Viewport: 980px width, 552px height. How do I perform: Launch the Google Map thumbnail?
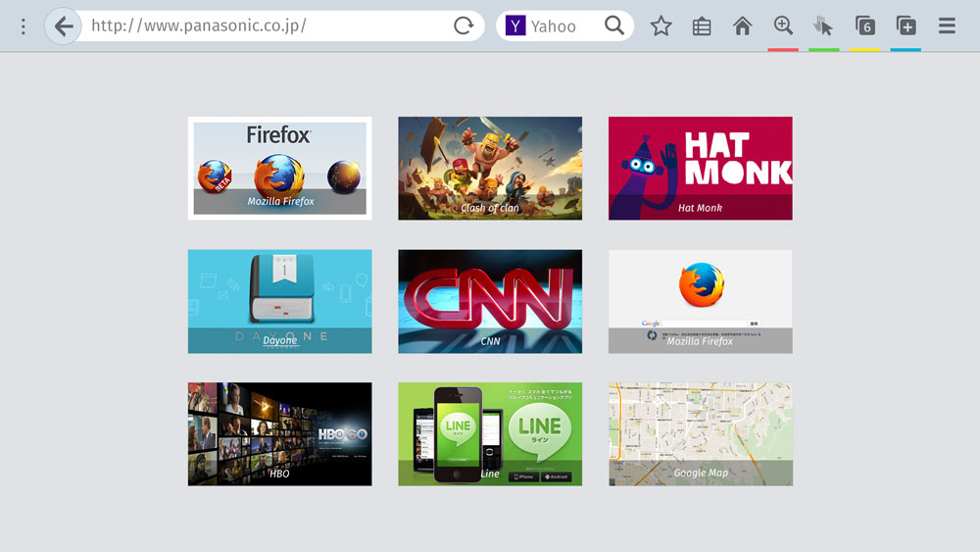point(700,433)
